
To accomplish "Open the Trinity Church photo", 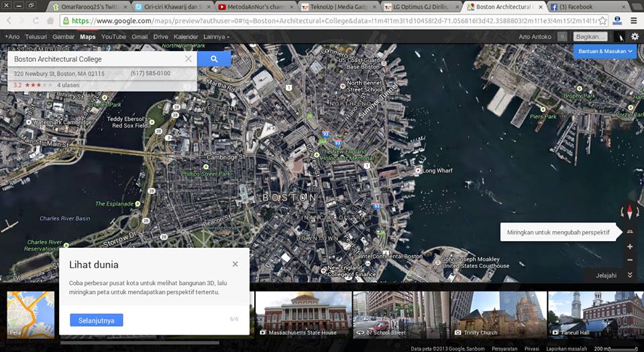I will (x=498, y=314).
